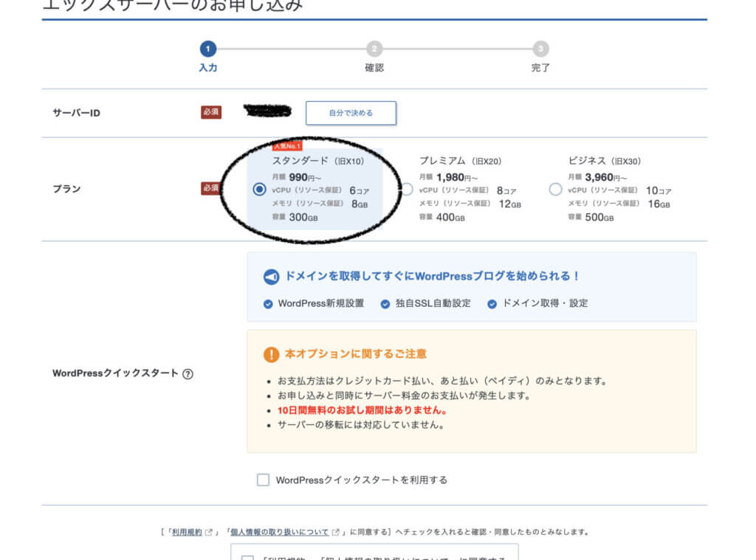The width and height of the screenshot is (756, 560).
Task: Click the checkmark icon beside ドメイン取得・設定
Action: point(492,304)
